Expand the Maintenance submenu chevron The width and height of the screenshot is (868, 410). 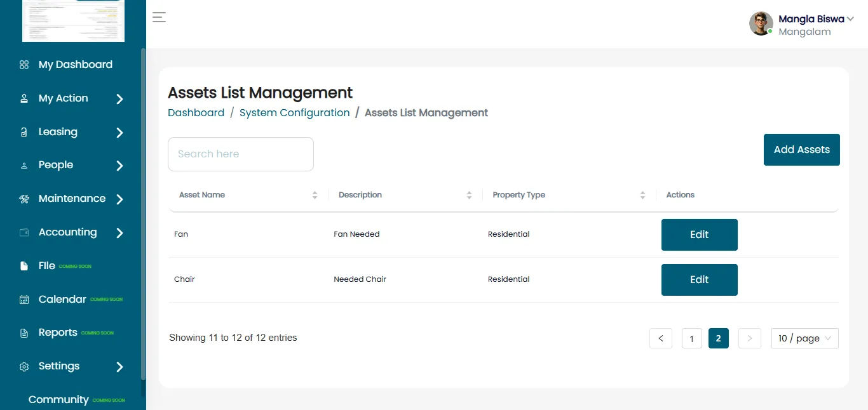tap(119, 199)
